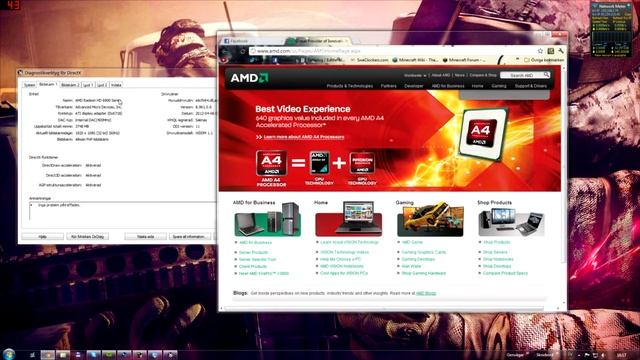Click the Nästa sida button

point(145,236)
